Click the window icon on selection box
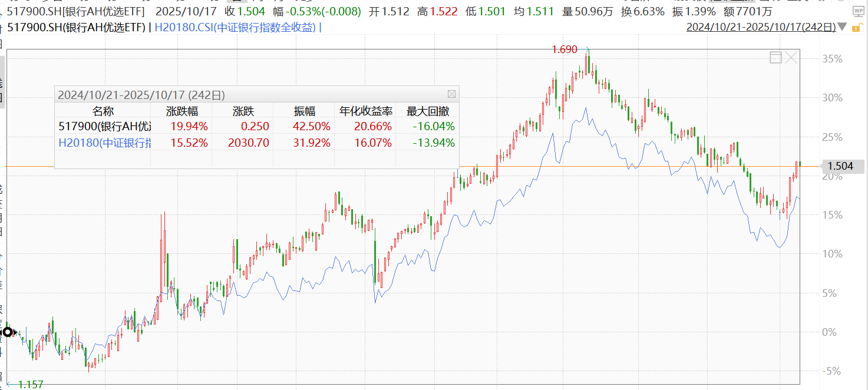Image resolution: width=868 pixels, height=390 pixels. coord(775,57)
